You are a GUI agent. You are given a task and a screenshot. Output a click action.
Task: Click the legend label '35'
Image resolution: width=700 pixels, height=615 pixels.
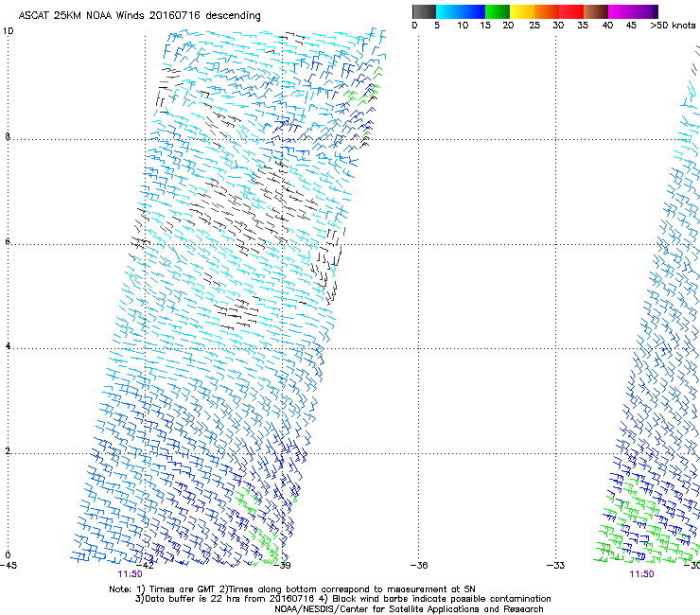point(583,26)
